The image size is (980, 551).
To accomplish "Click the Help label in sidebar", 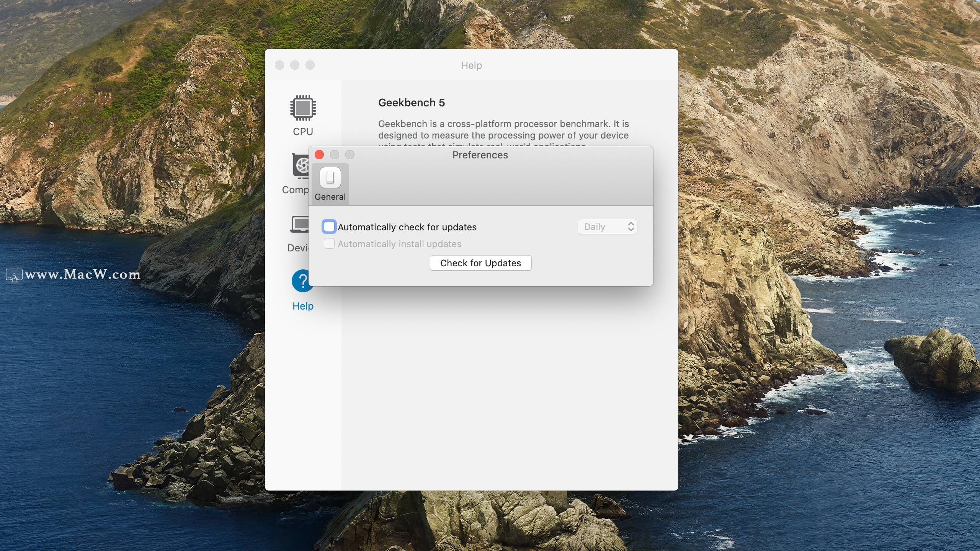I will pos(303,306).
